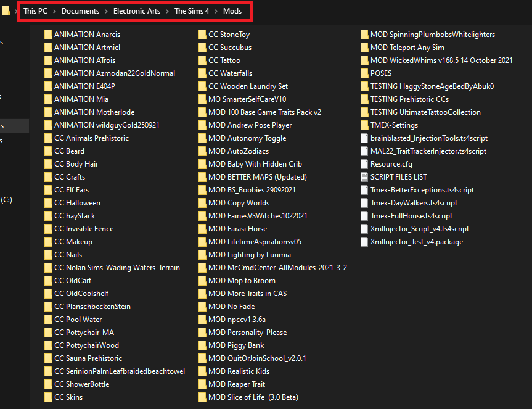Click folder icon of TESTING Prehistoric CCs
This screenshot has width=532, height=409.
(364, 99)
